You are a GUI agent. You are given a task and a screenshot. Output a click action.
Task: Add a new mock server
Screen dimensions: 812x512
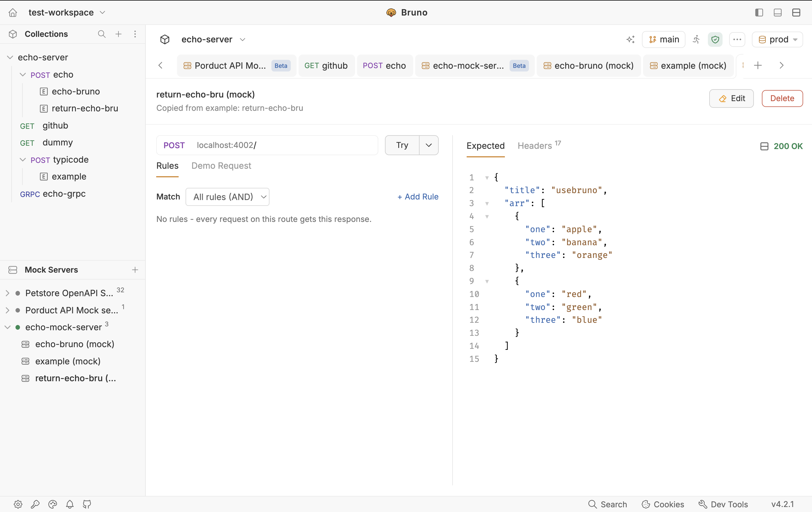pyautogui.click(x=135, y=270)
